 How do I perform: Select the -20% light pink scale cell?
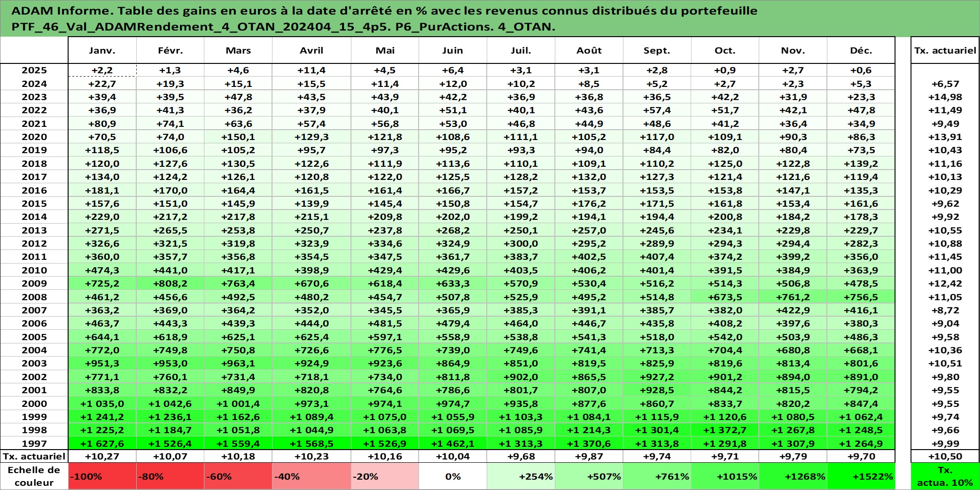(x=385, y=476)
